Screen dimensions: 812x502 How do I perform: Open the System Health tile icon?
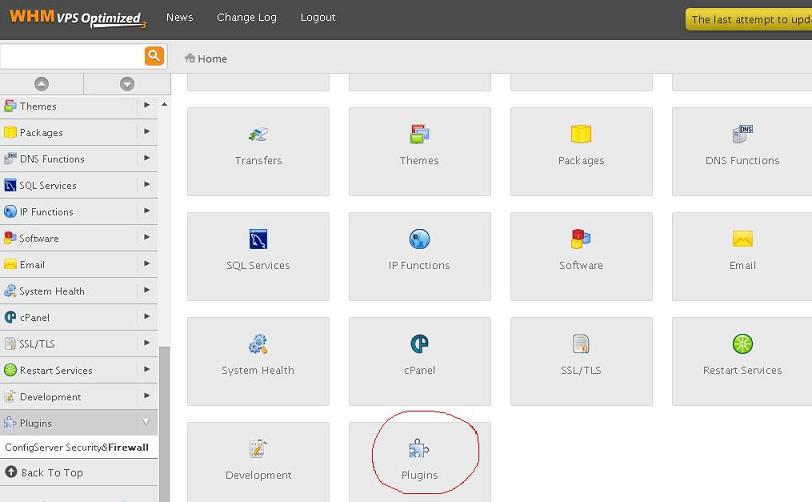(x=258, y=344)
